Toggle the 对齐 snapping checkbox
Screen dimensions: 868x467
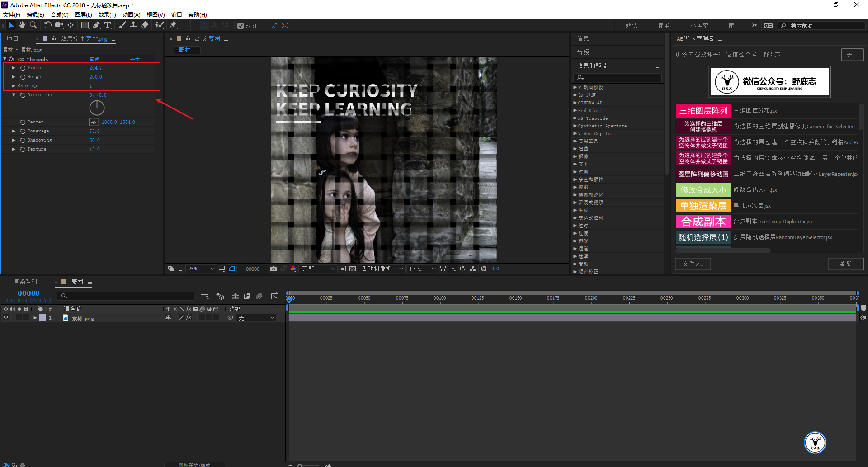click(x=241, y=26)
